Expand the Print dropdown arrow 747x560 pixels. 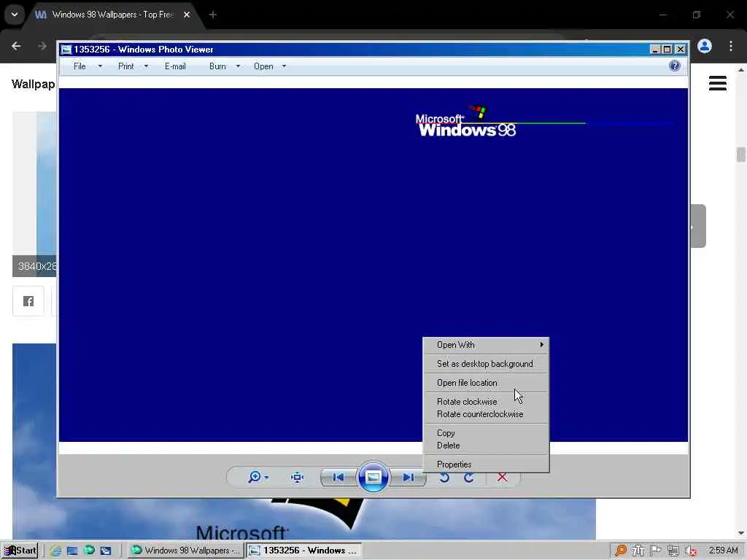point(146,66)
